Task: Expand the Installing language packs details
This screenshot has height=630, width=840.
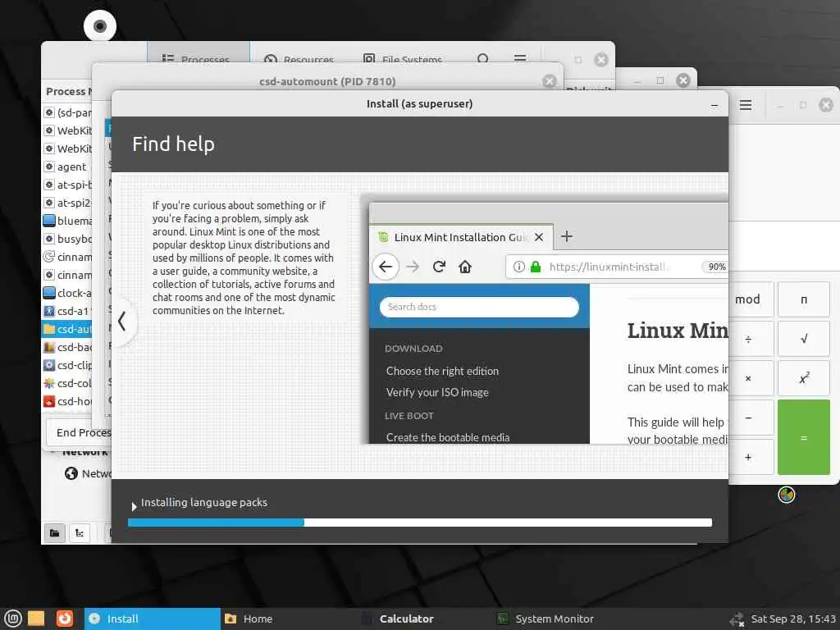Action: (x=134, y=505)
